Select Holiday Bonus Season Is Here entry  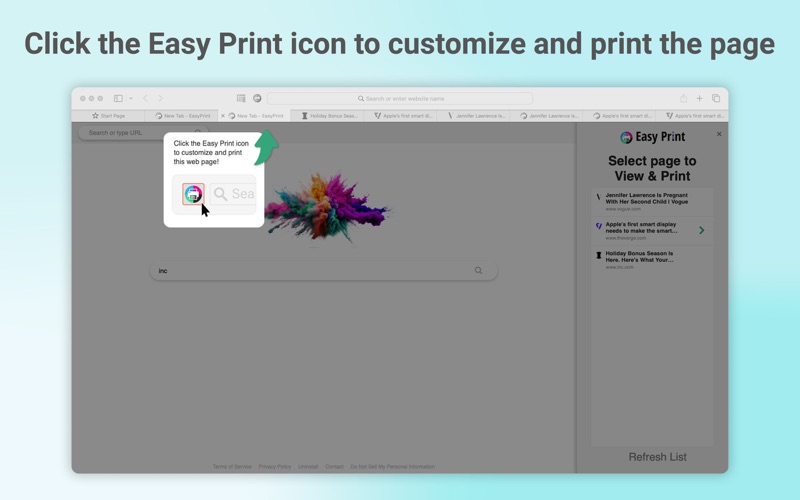coord(653,260)
